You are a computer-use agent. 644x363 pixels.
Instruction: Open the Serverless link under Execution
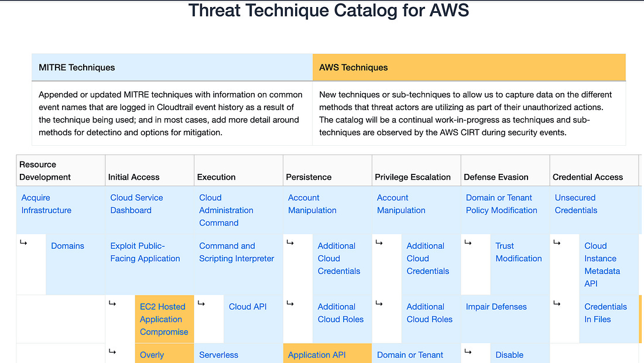pyautogui.click(x=218, y=355)
